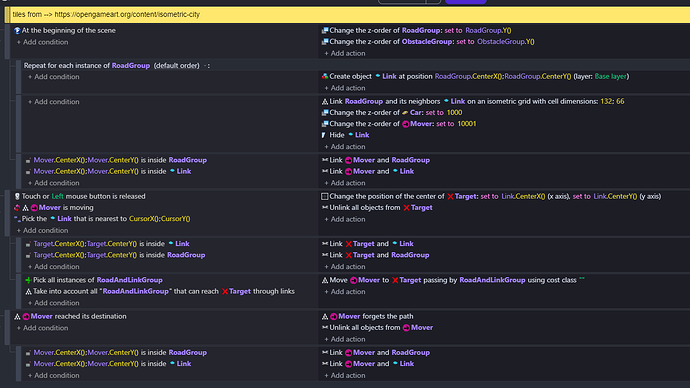Select the 'Mover reached its destination' event's left handle
The width and height of the screenshot is (690, 388).
pyautogui.click(x=7, y=328)
